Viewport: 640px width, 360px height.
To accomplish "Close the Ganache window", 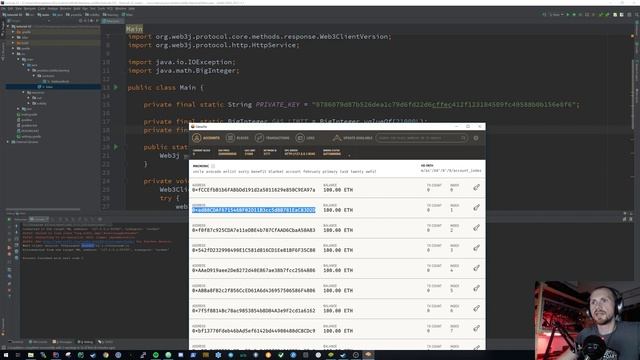I will click(x=480, y=127).
